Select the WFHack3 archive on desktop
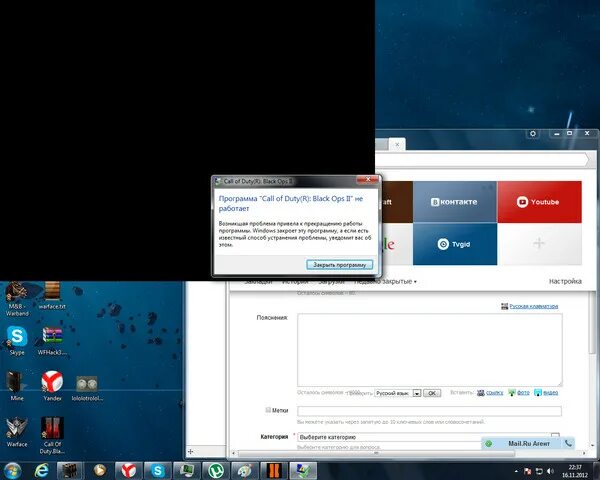 point(52,341)
